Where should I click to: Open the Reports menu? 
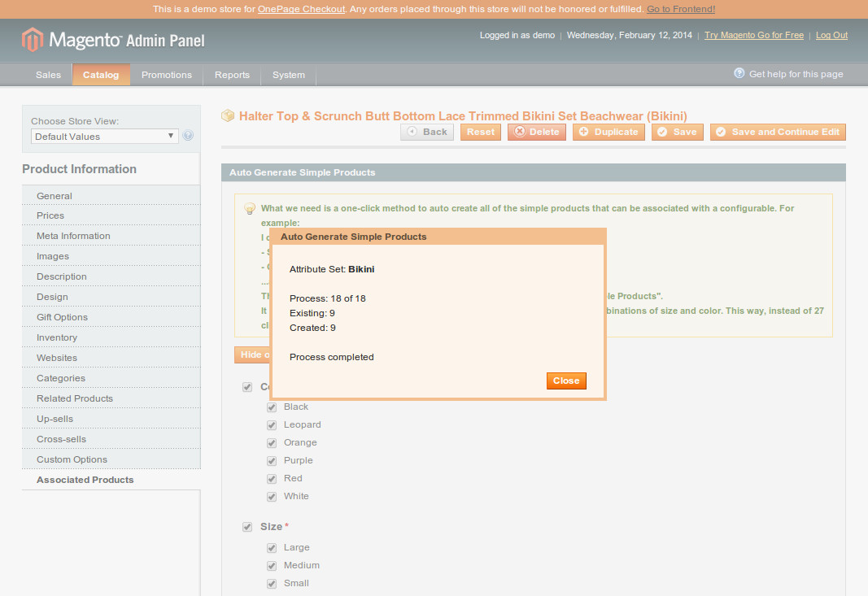point(232,75)
